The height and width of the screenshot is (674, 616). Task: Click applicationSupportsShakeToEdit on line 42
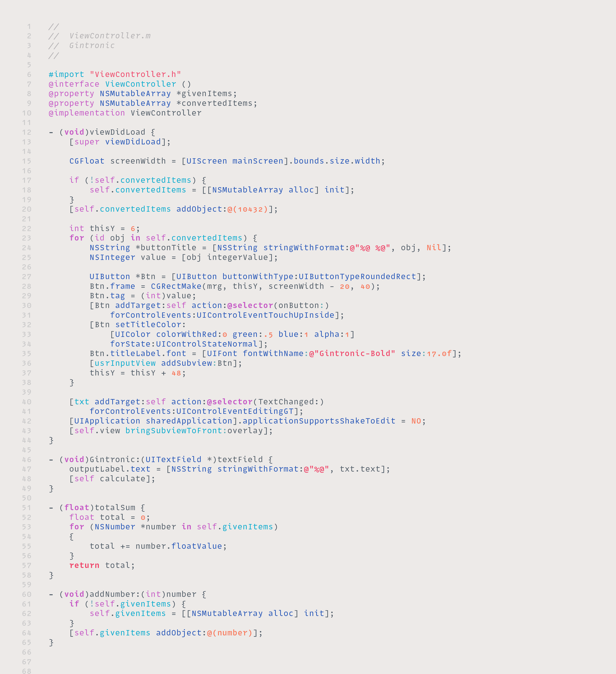click(319, 421)
